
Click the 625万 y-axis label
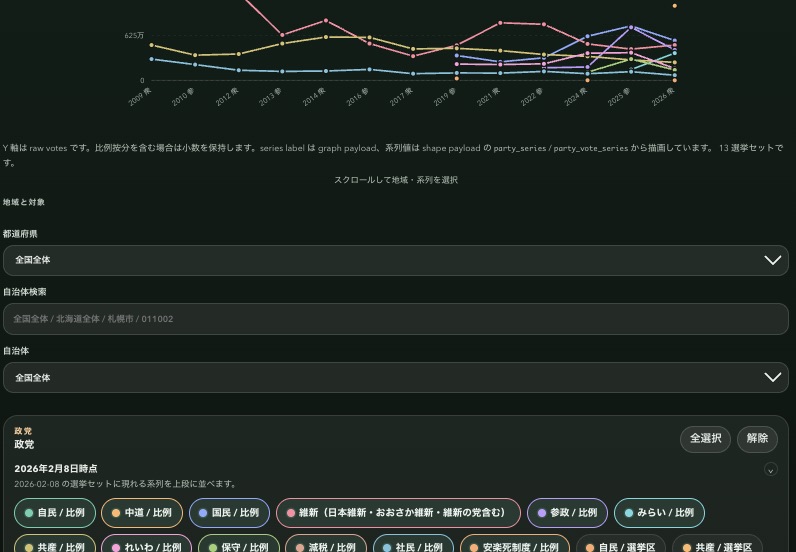(x=134, y=36)
